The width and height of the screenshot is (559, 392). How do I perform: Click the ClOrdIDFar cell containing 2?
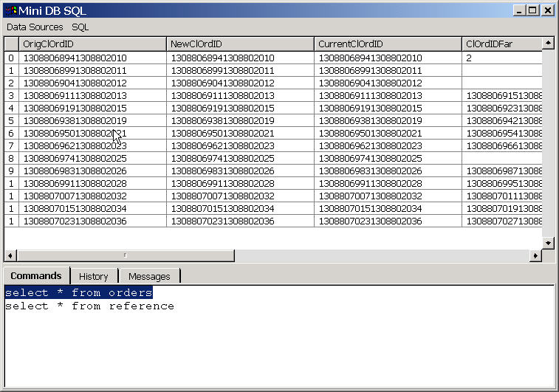(502, 58)
